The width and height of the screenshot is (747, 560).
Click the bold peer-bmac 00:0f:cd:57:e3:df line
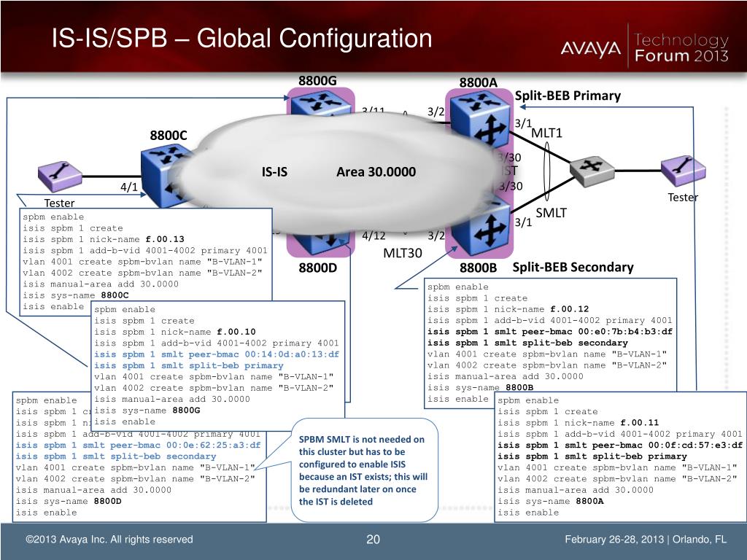[x=620, y=446]
